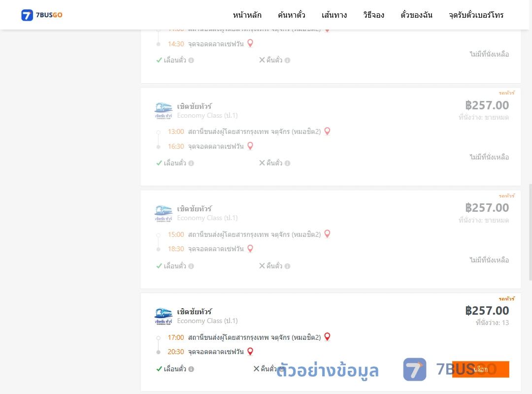
Task: Open the จุดรับตั๋วเบอร์โทร menu item
Action: click(476, 15)
